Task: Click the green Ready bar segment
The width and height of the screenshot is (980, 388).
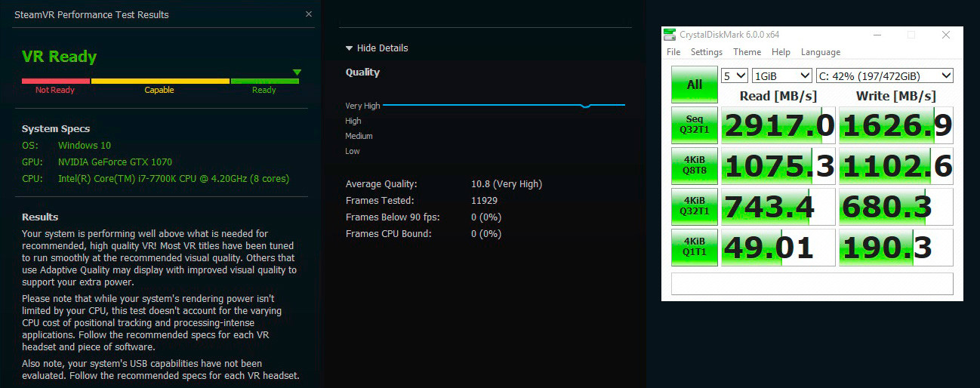Action: tap(264, 81)
